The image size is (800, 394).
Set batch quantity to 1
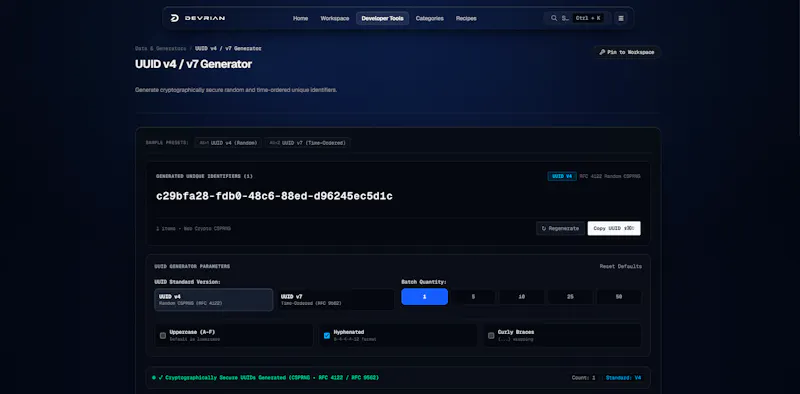(x=424, y=297)
